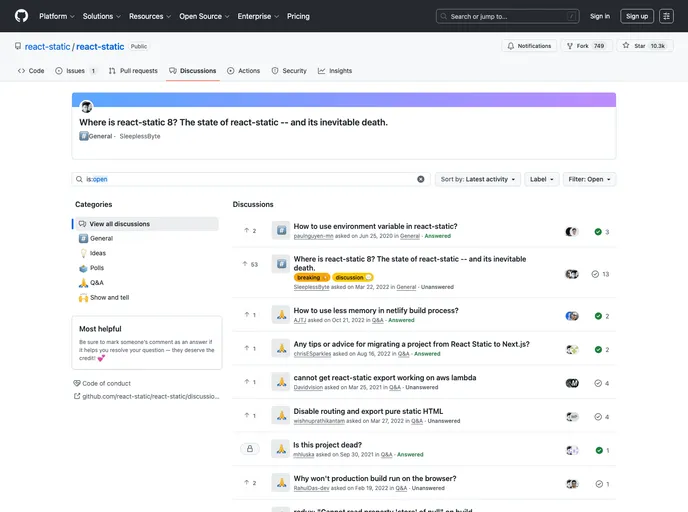This screenshot has height=512, width=688.
Task: Upvote the environment variable discussion
Action: tap(250, 230)
